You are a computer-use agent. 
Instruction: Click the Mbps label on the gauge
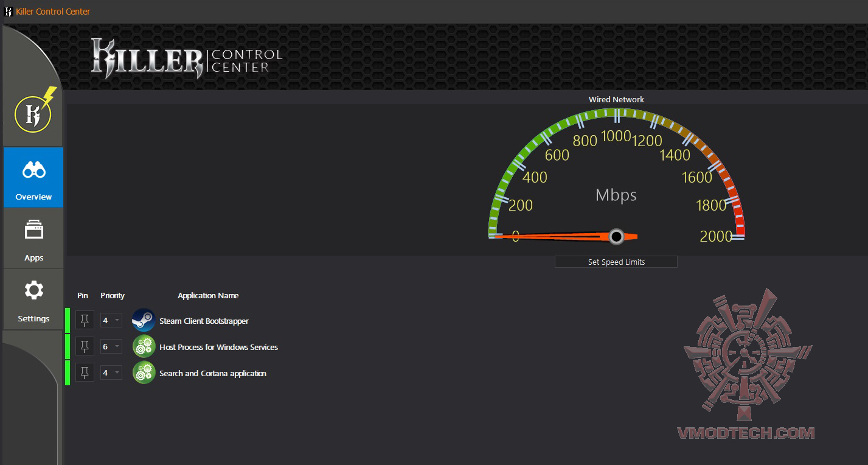click(616, 195)
